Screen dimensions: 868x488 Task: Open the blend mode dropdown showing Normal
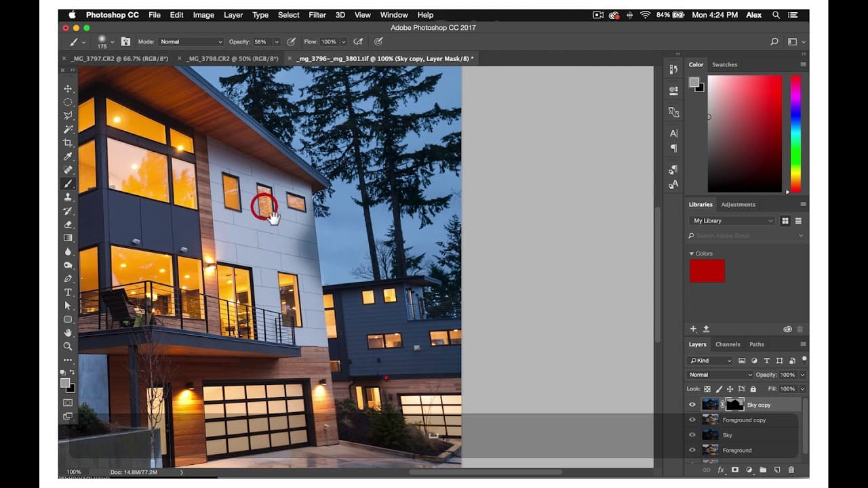(719, 374)
